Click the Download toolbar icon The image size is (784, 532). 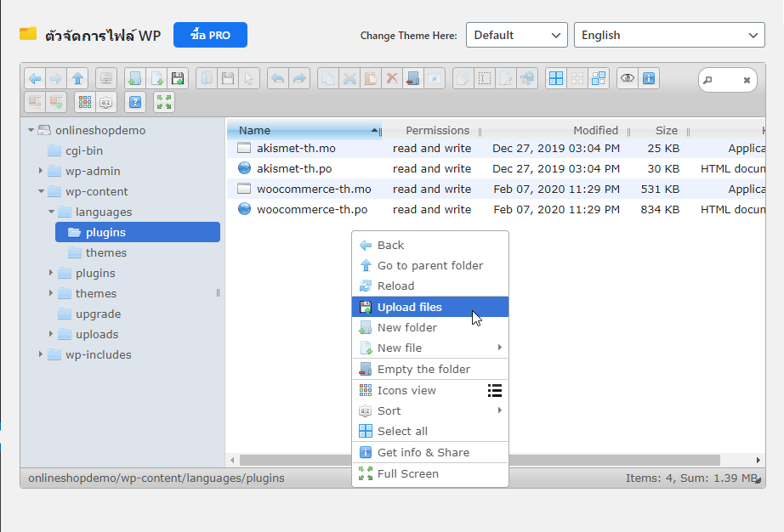point(228,78)
